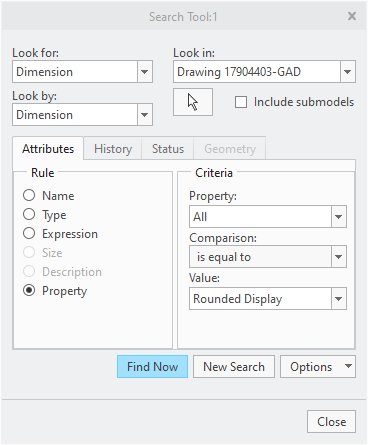Switch to the Status tab
Image resolution: width=368 pixels, height=445 pixels.
click(168, 149)
